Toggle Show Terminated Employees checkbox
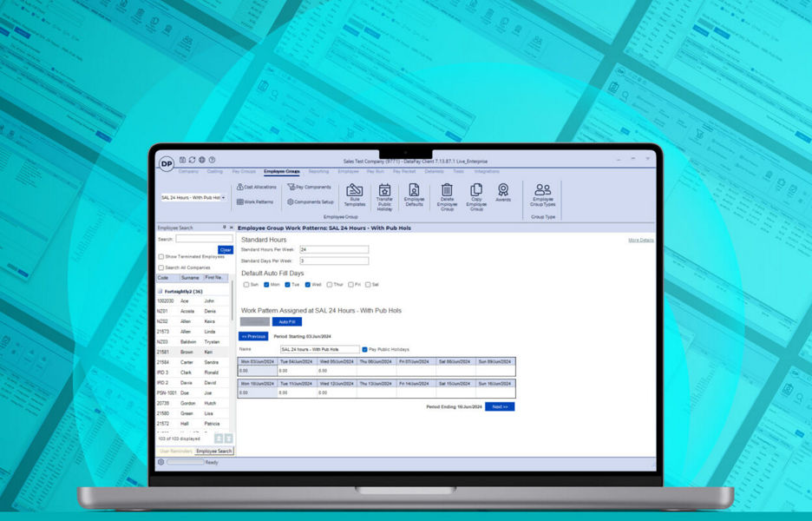This screenshot has height=521, width=812. point(161,257)
